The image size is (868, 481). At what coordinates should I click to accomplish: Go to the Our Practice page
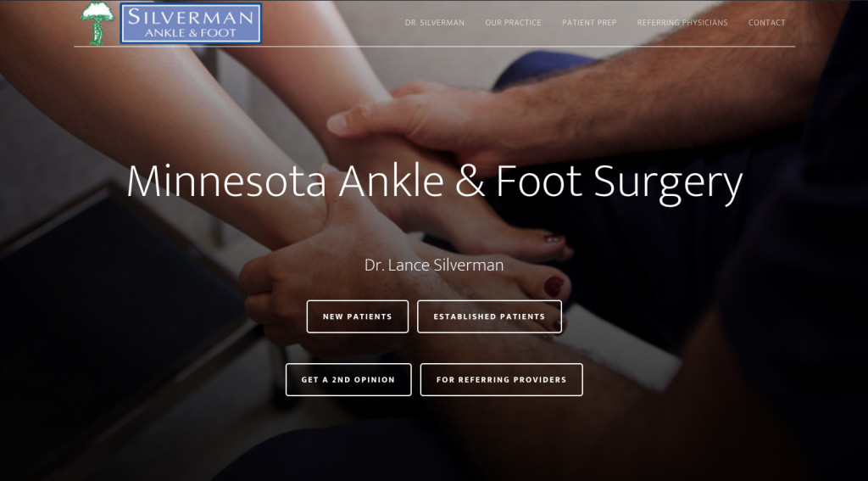(513, 23)
